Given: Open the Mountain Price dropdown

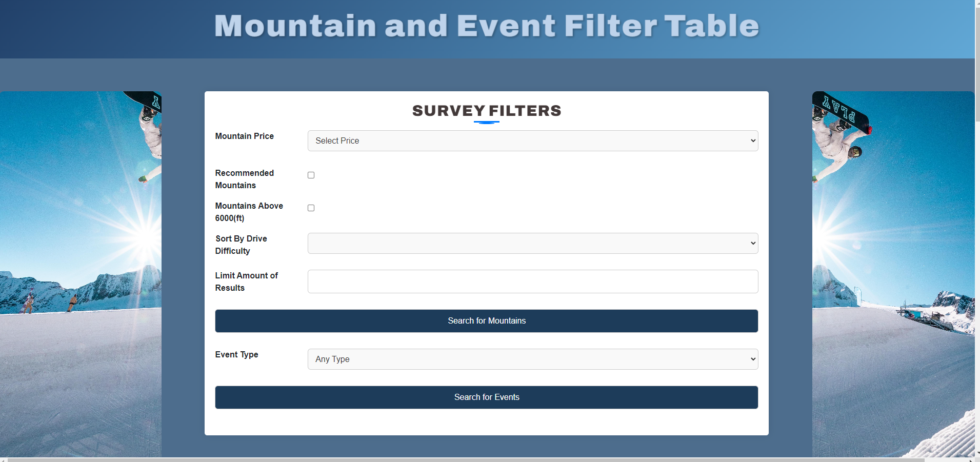Looking at the screenshot, I should [x=532, y=140].
